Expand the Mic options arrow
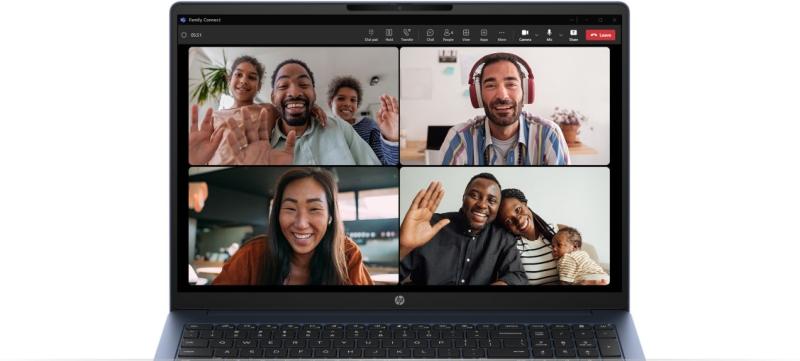This screenshot has width=800, height=361. click(561, 35)
